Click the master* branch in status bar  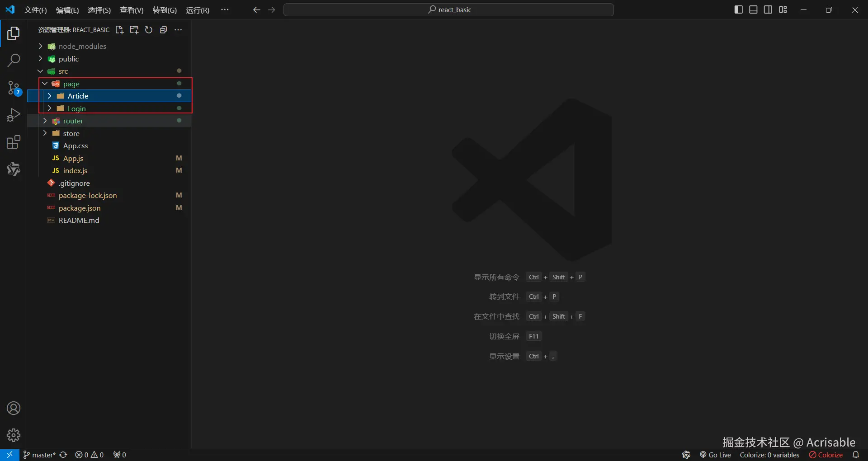(x=39, y=455)
